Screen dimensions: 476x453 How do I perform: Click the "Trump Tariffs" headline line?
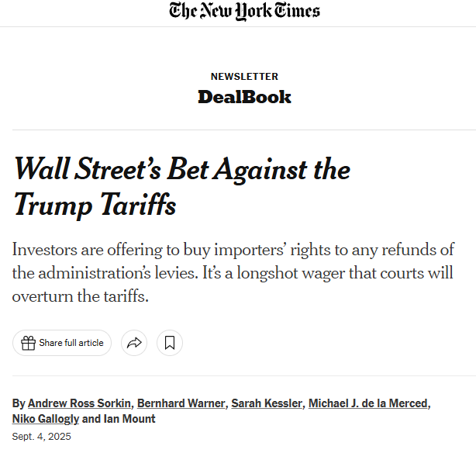click(95, 204)
